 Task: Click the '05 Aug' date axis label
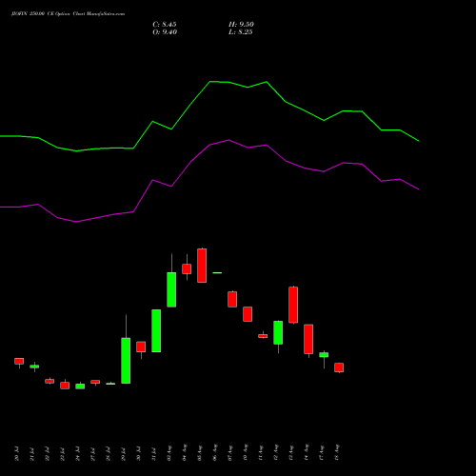[x=200, y=453]
